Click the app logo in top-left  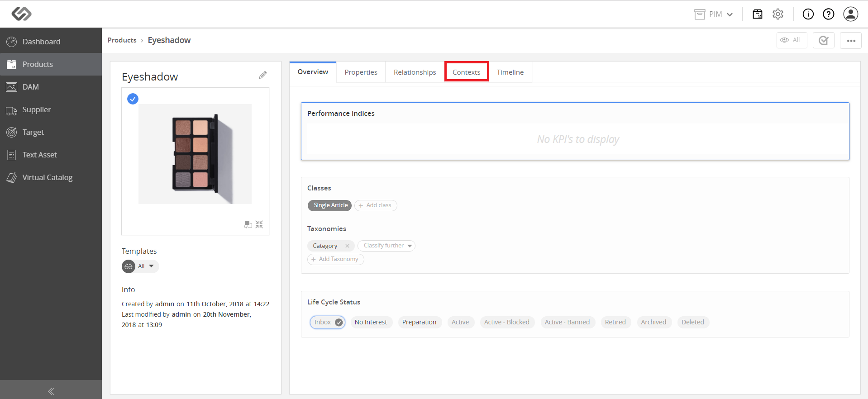tap(21, 14)
